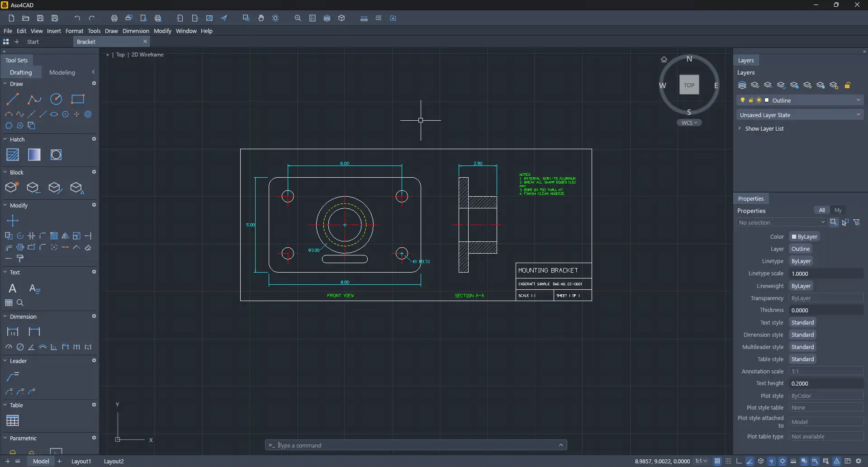This screenshot has width=868, height=467.
Task: Toggle the Outline layer lightbulb on/off
Action: [743, 100]
